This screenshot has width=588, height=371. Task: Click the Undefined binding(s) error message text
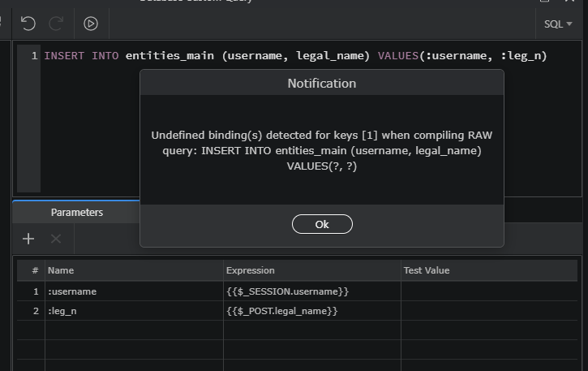[322, 150]
